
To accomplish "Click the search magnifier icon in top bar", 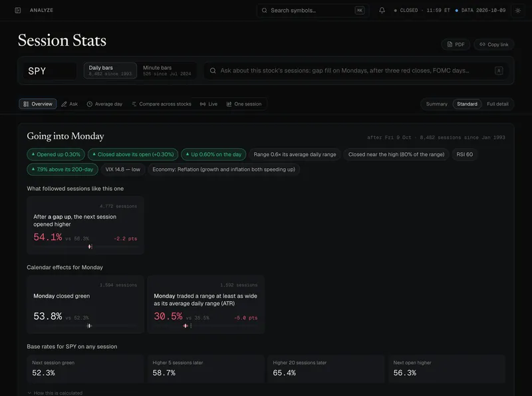I will click(264, 10).
